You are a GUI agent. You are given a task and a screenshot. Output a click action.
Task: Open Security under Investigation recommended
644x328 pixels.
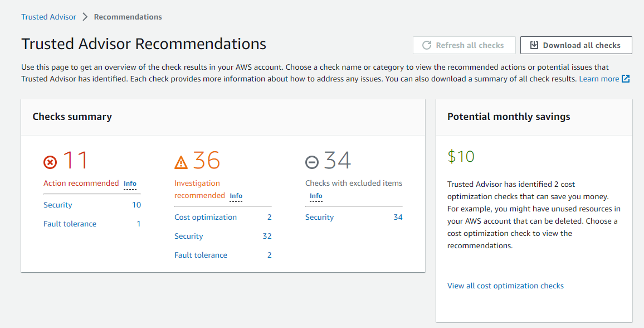pyautogui.click(x=189, y=236)
